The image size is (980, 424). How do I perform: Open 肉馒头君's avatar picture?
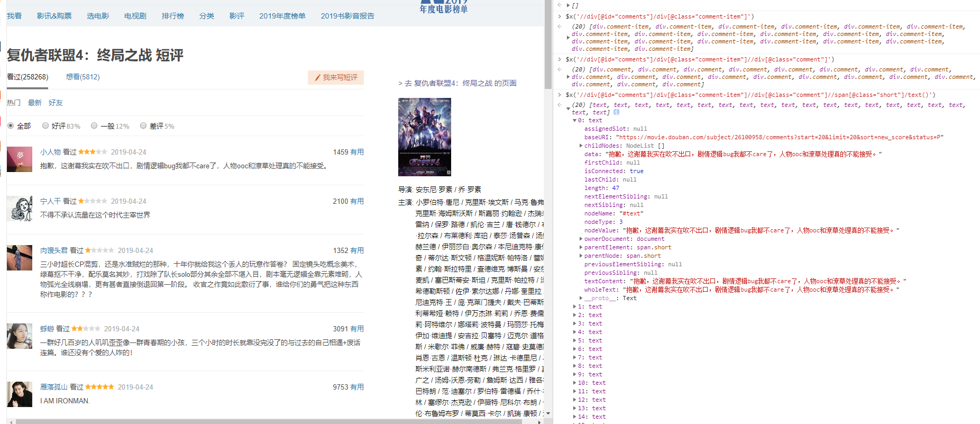[20, 258]
